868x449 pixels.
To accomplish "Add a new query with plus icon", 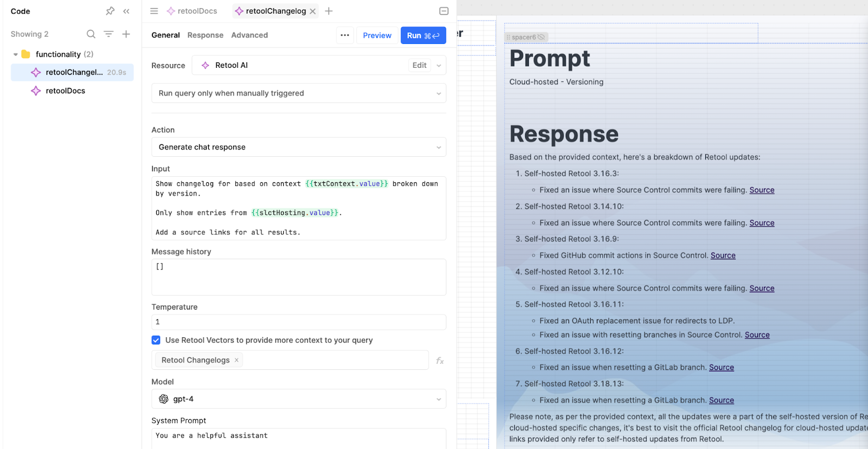I will click(126, 34).
